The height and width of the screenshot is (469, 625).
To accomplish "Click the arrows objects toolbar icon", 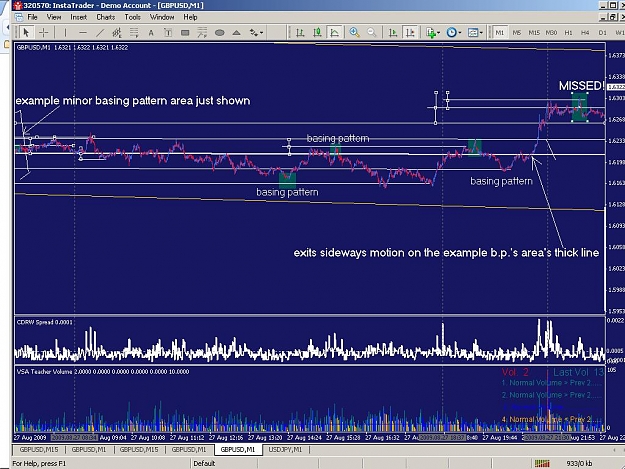I will click(x=254, y=32).
